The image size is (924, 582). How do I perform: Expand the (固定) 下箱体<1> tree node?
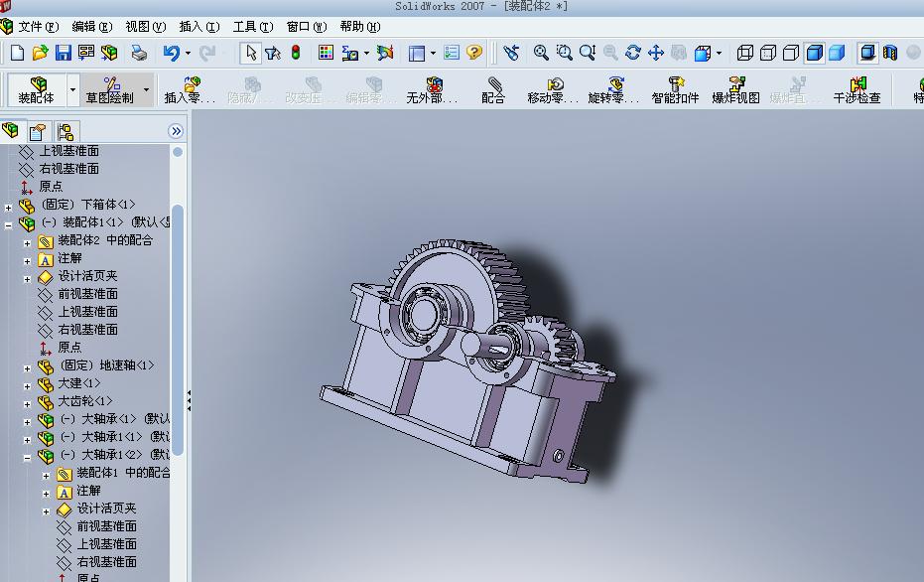(x=8, y=208)
